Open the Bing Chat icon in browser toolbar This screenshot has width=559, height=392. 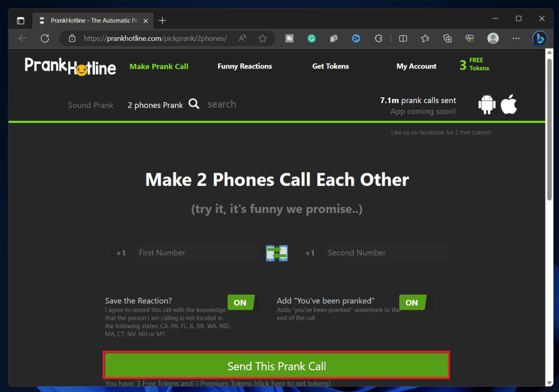click(540, 38)
